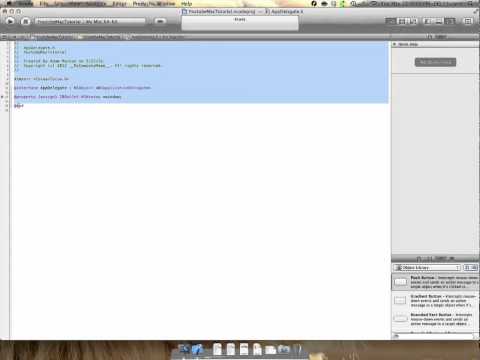Viewport: 480px width, 360px height.
Task: Open the Window menu
Action: click(166, 4)
